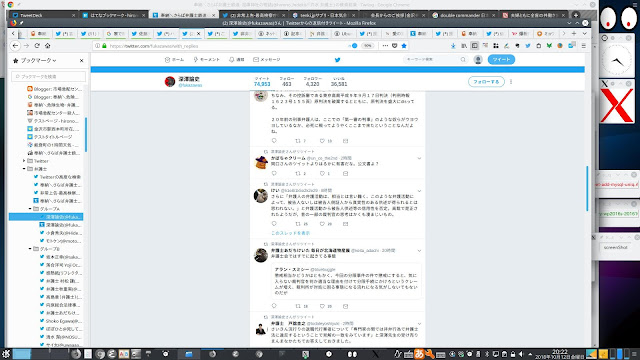Screen dimensions: 640x360
Task: Click このスレッドを表示 link
Action: pos(290,233)
